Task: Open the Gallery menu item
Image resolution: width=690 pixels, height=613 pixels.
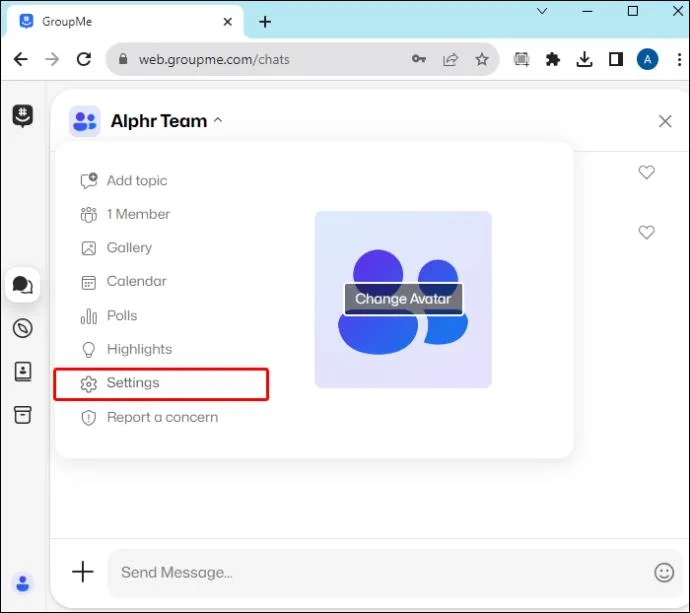Action: [116, 248]
